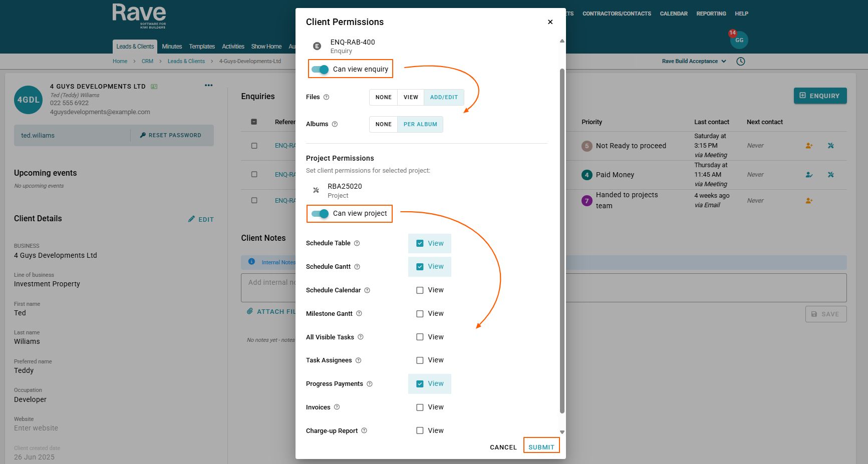Click the info icon next to Albums
Viewport: 868px width, 464px height.
(335, 124)
